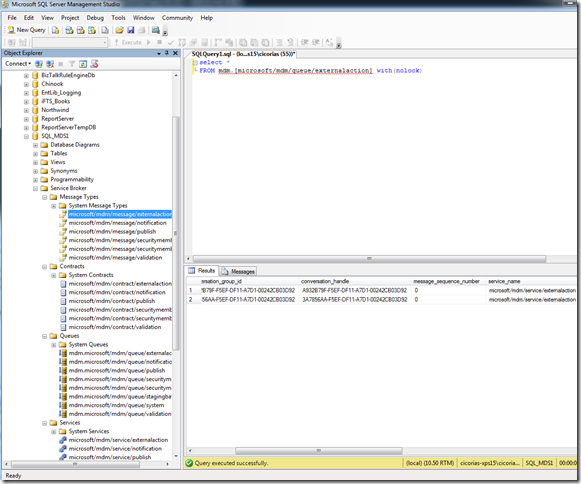
Task: Open Activity Monitor from the toolbar
Action: (x=156, y=30)
